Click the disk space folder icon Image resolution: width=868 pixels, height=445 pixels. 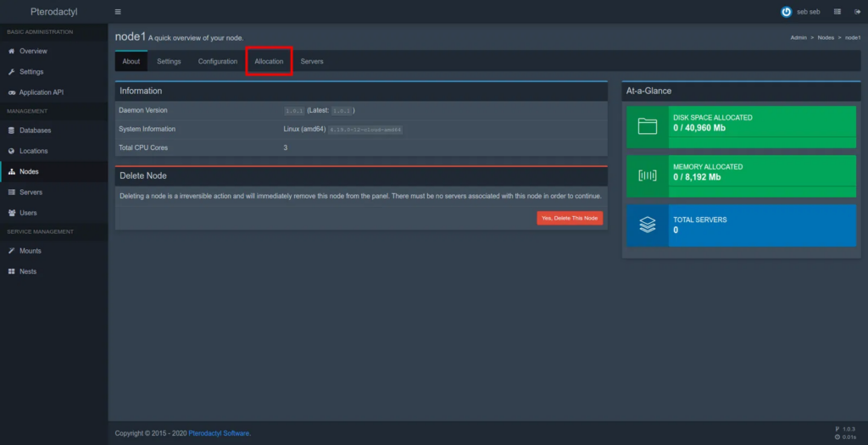click(648, 126)
